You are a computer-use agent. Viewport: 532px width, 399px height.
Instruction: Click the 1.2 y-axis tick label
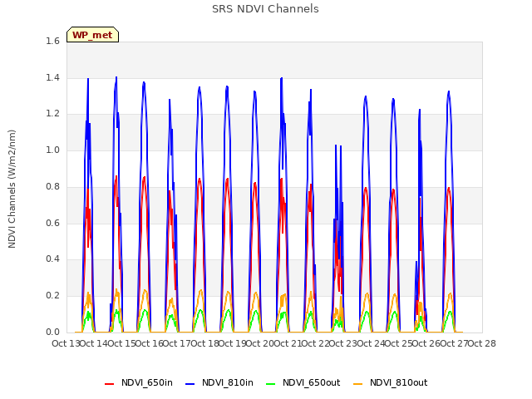coord(52,114)
